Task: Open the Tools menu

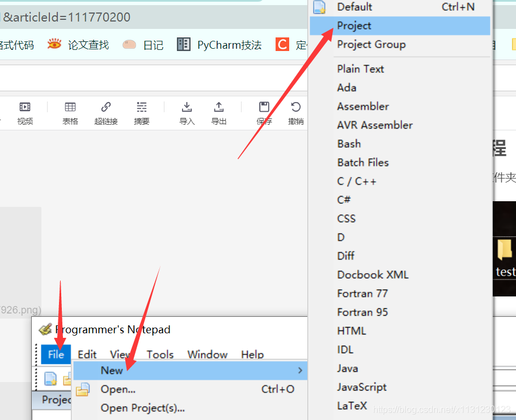Action: pos(160,354)
